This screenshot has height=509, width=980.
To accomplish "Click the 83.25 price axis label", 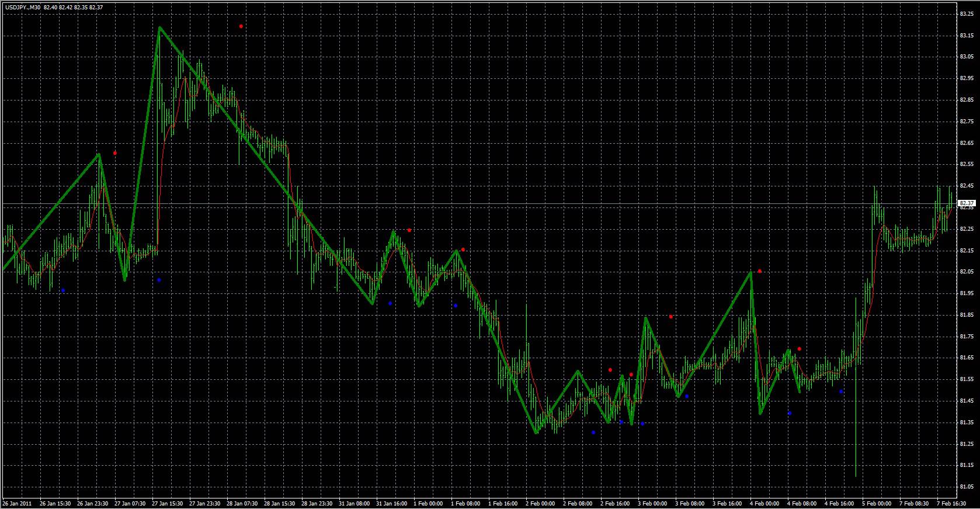I will (x=966, y=14).
